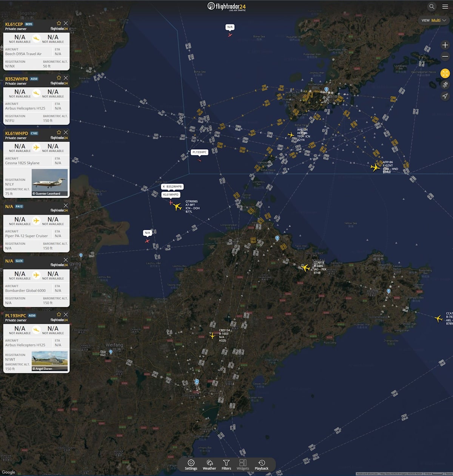The width and height of the screenshot is (453, 476).
Task: Click the plane status icon in the PA12 card
Action: pyautogui.click(x=36, y=221)
